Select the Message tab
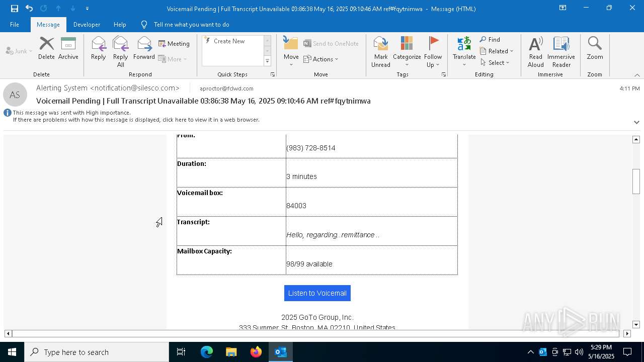Viewport: 644px width, 362px height. point(48,25)
